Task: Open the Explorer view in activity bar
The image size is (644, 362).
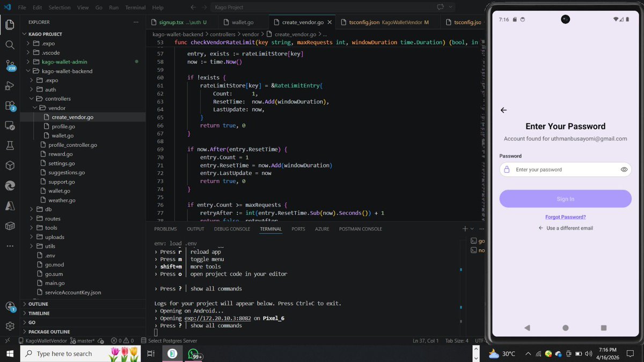Action: [10, 25]
